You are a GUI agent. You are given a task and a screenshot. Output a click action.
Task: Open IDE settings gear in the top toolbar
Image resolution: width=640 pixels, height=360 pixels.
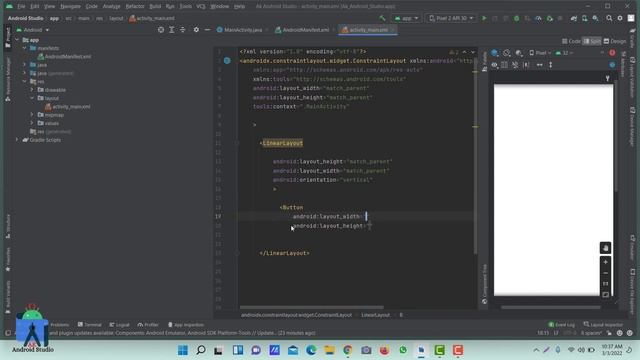620,18
